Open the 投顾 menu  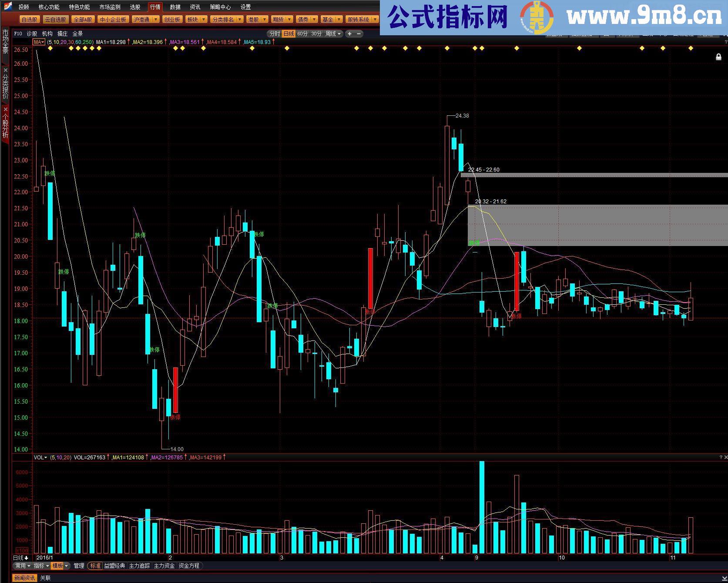[24, 7]
